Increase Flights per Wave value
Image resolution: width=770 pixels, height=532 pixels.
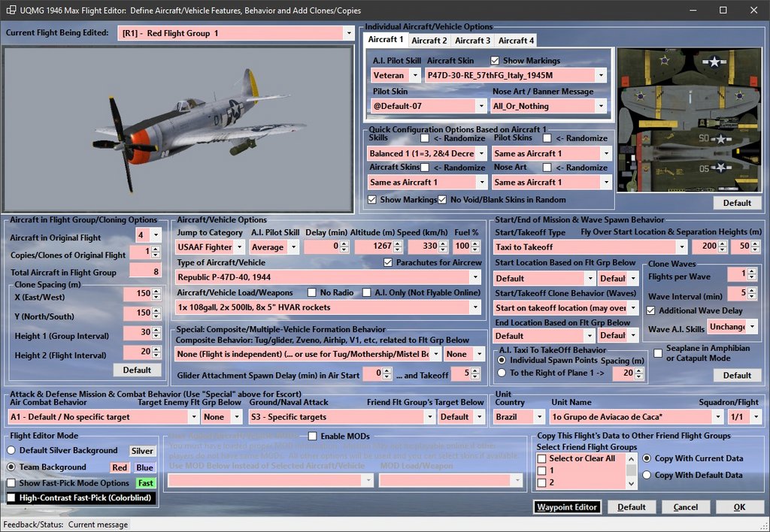pyautogui.click(x=752, y=271)
